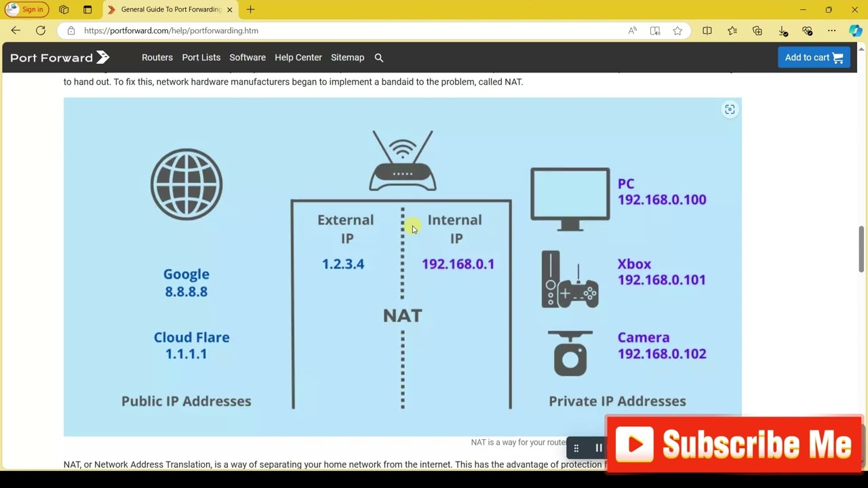Open browser Collections
The image size is (868, 488).
coord(757,30)
